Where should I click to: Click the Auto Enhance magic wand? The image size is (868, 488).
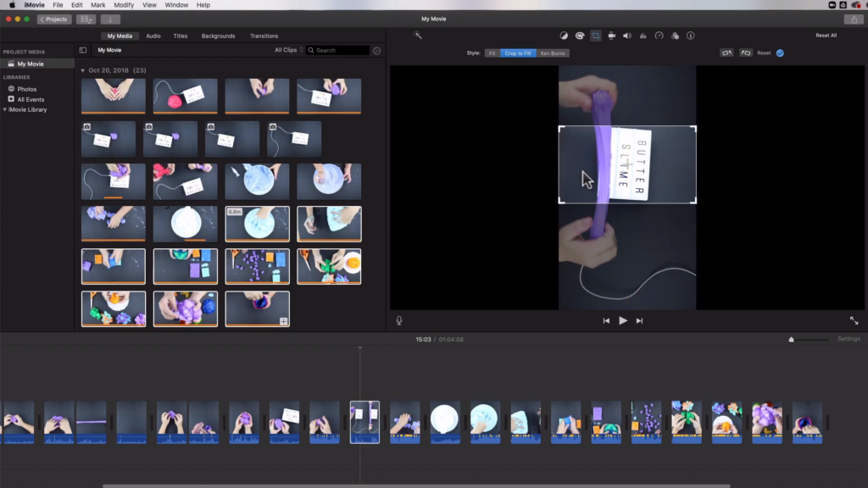tap(416, 36)
